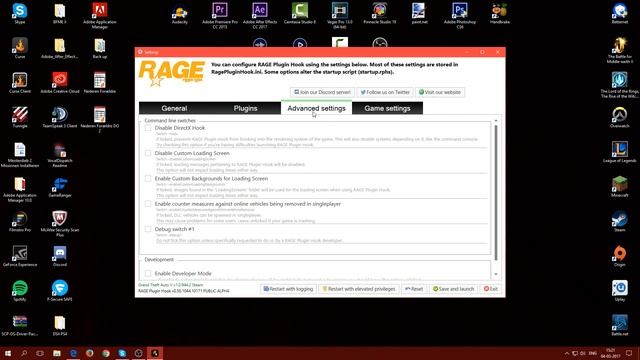The image size is (640, 360).
Task: Click the Exit button in Settings
Action: click(x=491, y=289)
